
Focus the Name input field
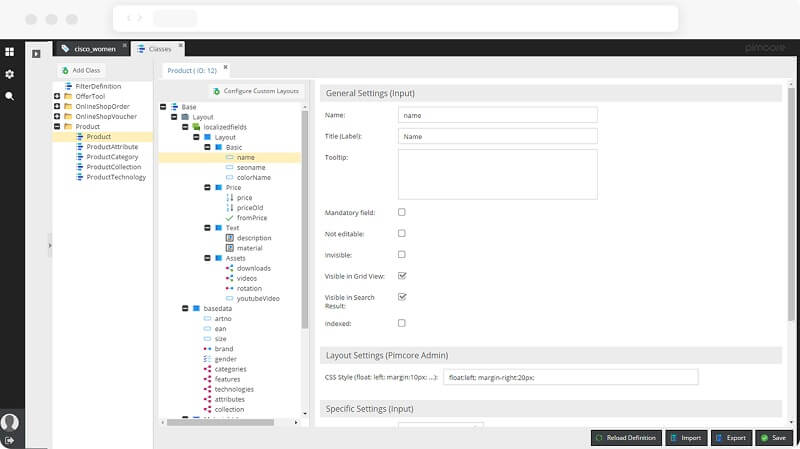497,115
